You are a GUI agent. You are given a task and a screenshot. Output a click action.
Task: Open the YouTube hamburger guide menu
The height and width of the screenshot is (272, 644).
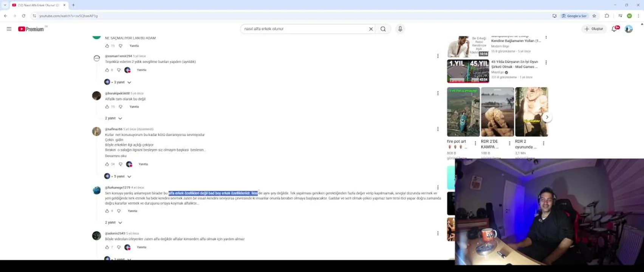[9, 29]
